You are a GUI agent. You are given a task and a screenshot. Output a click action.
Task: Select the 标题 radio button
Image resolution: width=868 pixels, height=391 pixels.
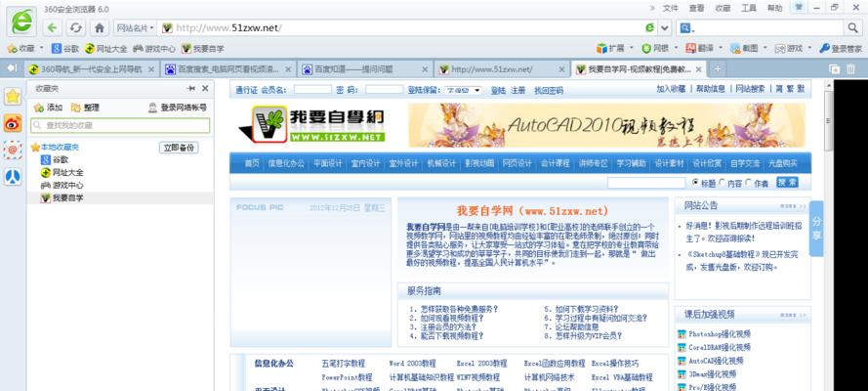[x=696, y=182]
